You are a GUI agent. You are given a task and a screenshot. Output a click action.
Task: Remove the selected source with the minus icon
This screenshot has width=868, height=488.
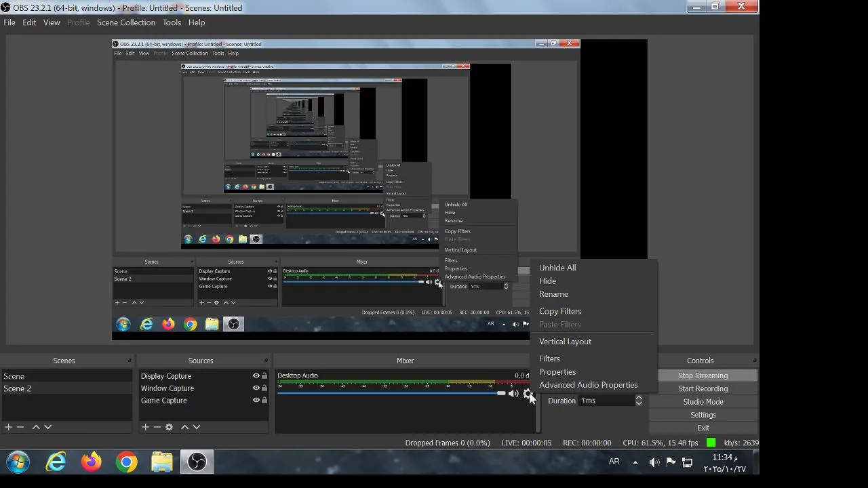coord(157,427)
